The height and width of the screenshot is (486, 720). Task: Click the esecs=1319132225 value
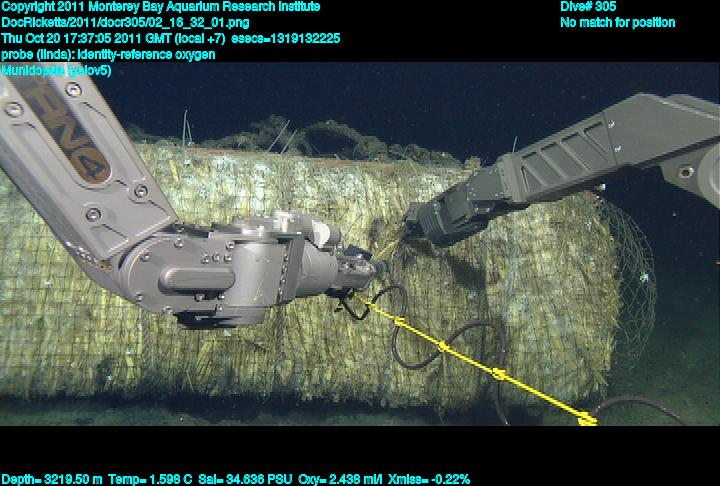click(286, 38)
